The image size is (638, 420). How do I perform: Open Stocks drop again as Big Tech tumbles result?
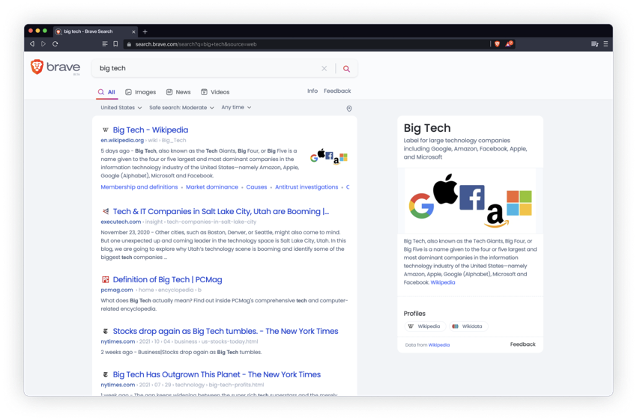225,331
